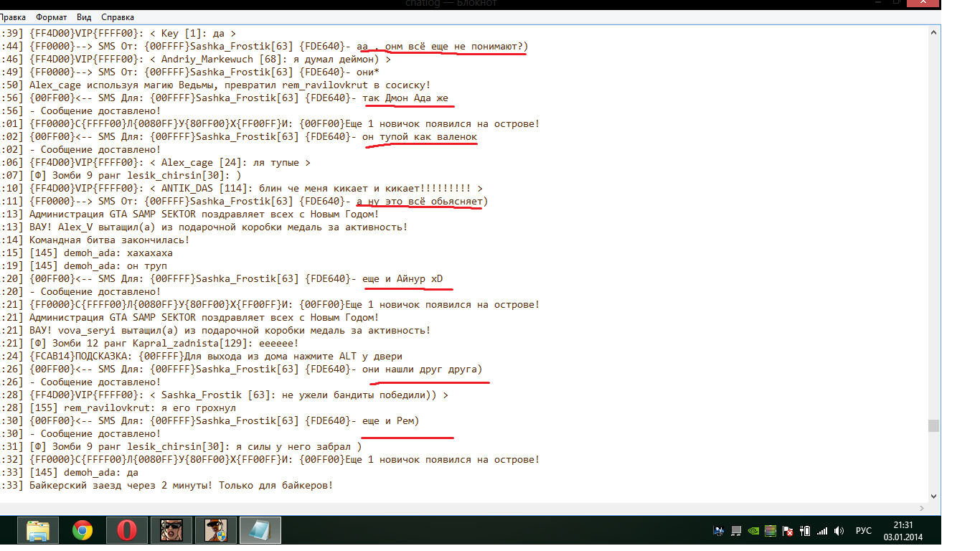Click the line "demoh_ada: хахахаха"
This screenshot has height=551, width=980.
tap(86, 253)
